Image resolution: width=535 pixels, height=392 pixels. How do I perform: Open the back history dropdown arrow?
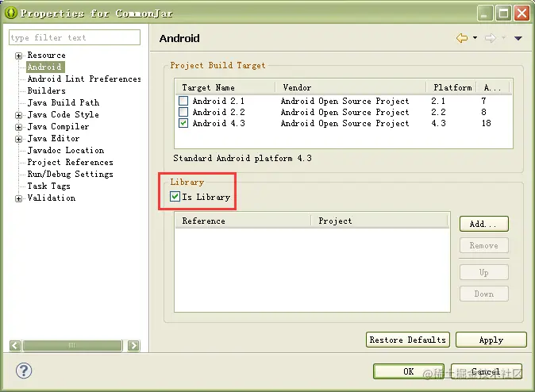[x=475, y=38]
